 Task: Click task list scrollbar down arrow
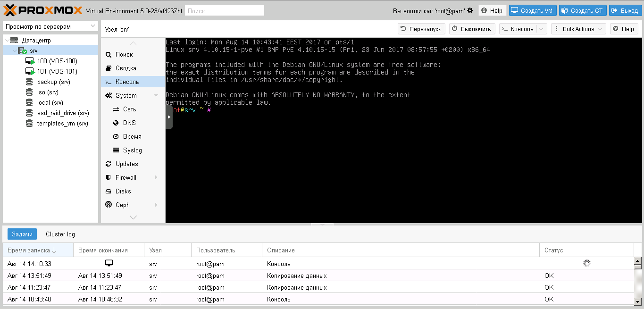(x=638, y=301)
